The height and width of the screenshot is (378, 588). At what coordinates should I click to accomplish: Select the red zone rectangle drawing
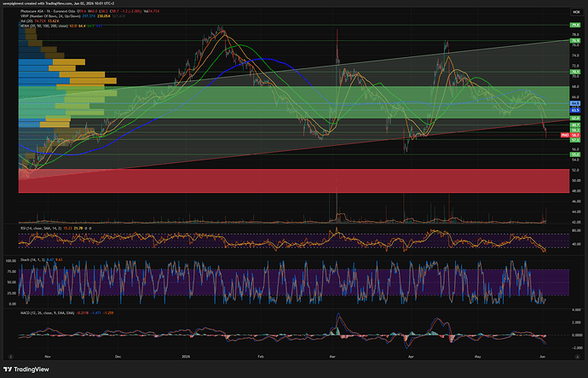click(x=294, y=181)
